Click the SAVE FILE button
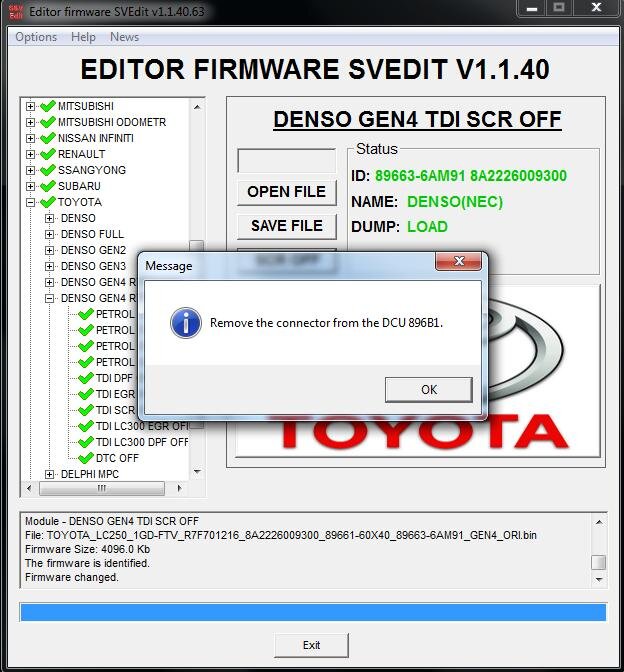The height and width of the screenshot is (672, 624). pyautogui.click(x=287, y=226)
